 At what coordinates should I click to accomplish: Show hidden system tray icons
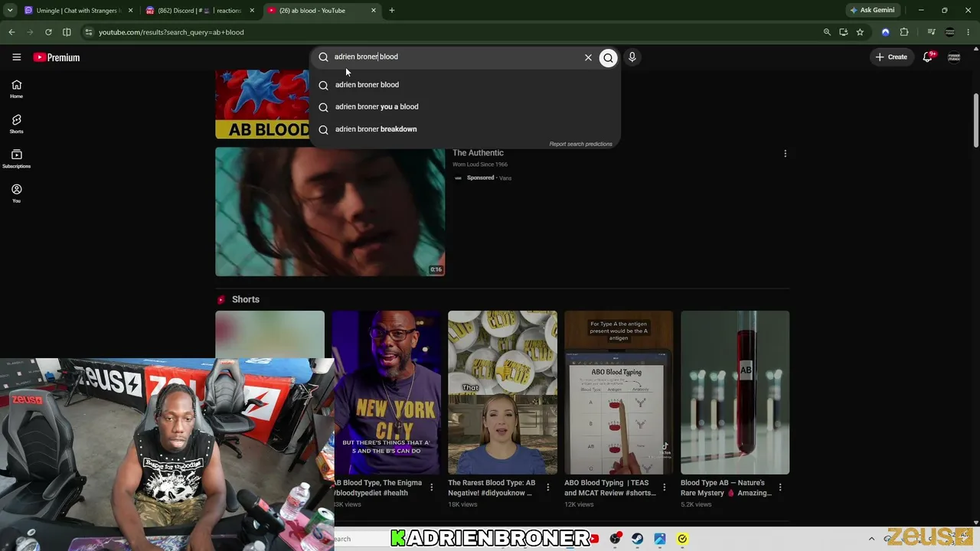tap(871, 539)
